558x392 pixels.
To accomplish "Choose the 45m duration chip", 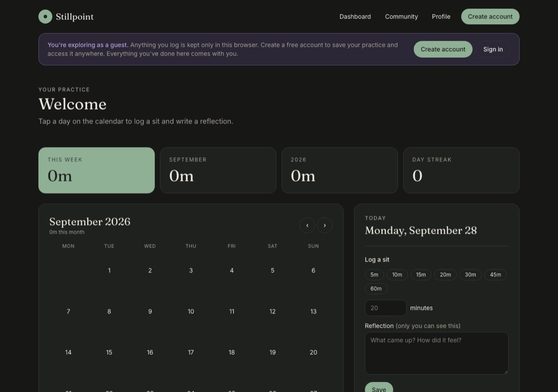I will coord(495,274).
